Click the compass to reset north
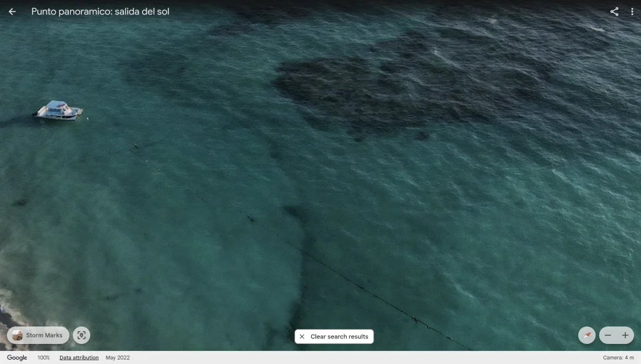Viewport: 641px width, 364px height. pyautogui.click(x=587, y=335)
